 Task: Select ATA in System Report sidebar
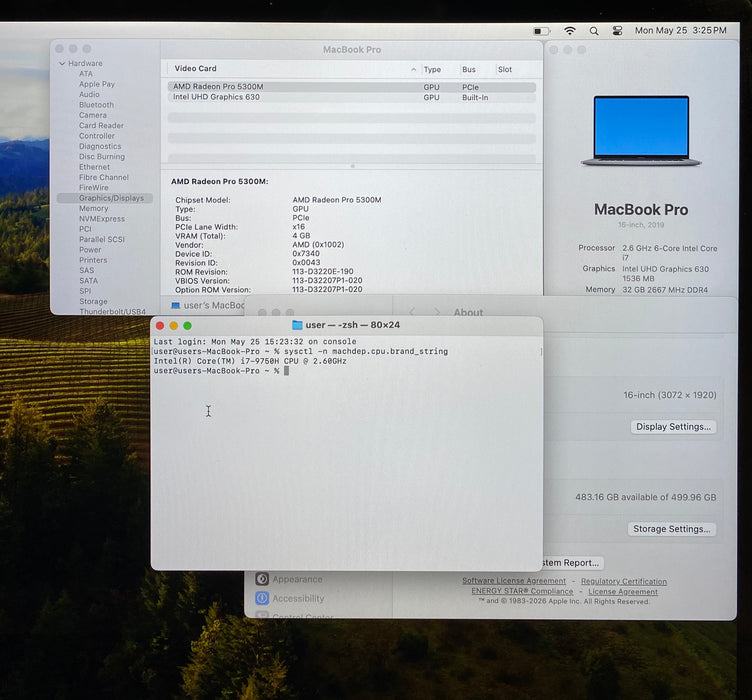click(x=86, y=74)
